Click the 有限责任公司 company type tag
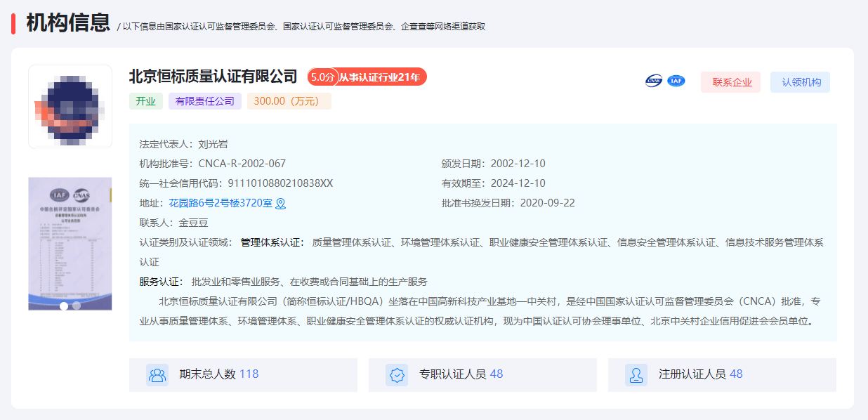Viewport: 868px width, 420px height. pyautogui.click(x=205, y=101)
